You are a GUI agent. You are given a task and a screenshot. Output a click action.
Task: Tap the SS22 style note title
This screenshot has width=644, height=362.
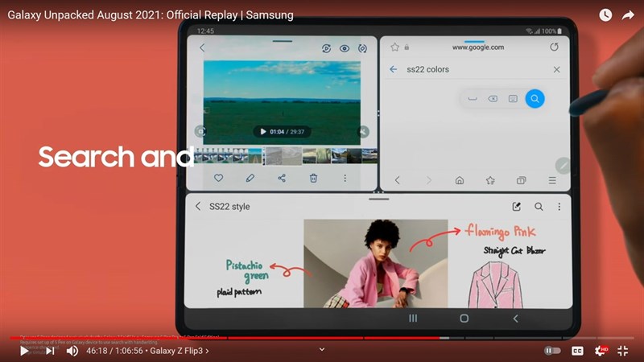click(229, 207)
